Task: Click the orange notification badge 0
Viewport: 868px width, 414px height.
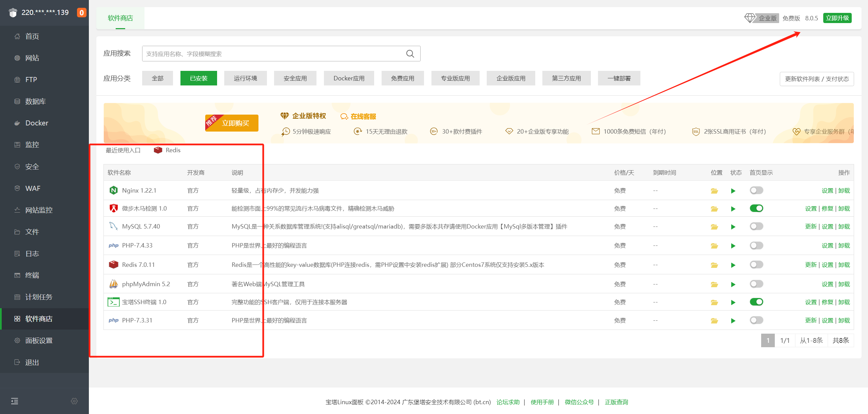Action: pyautogui.click(x=81, y=13)
